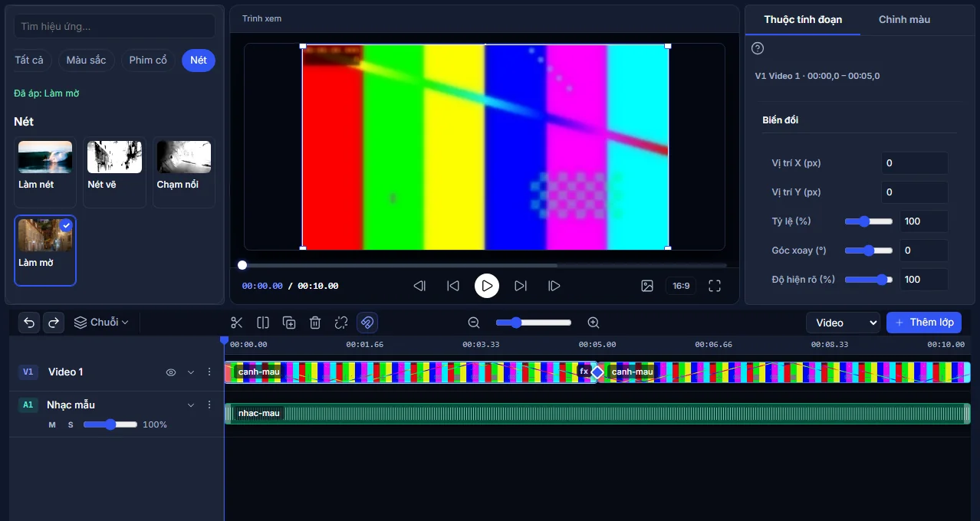
Task: Jump to the start of the video
Action: click(x=453, y=286)
